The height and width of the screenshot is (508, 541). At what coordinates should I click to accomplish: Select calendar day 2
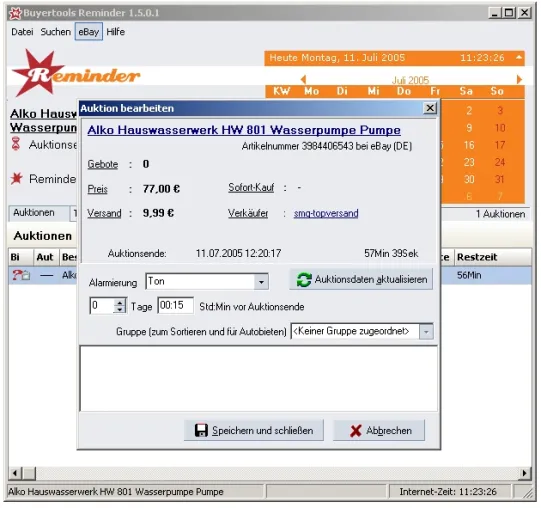469,111
